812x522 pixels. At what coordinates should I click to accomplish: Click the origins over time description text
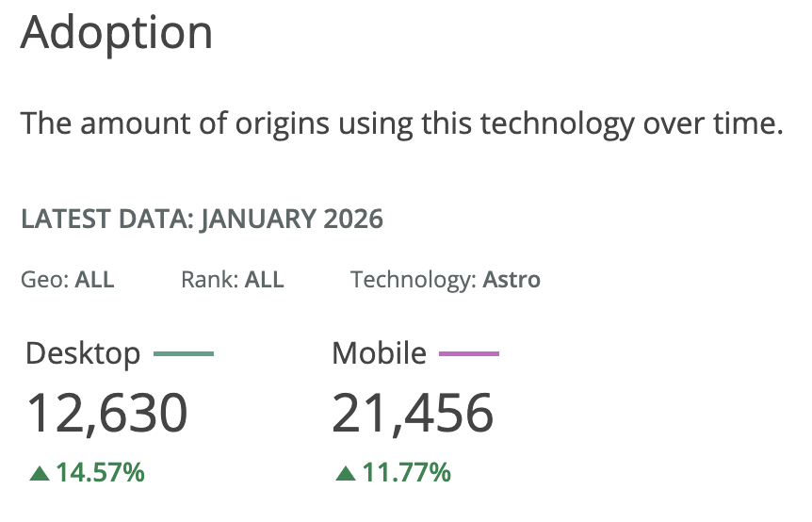[402, 123]
